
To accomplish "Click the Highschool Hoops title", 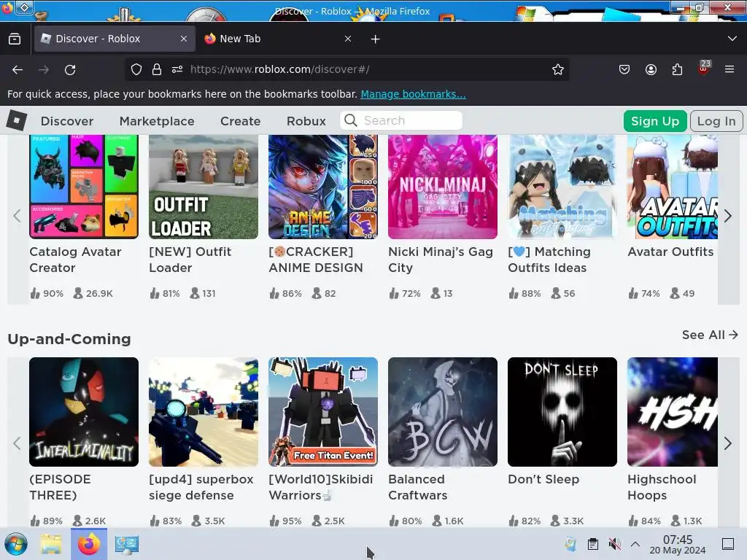I will 662,487.
